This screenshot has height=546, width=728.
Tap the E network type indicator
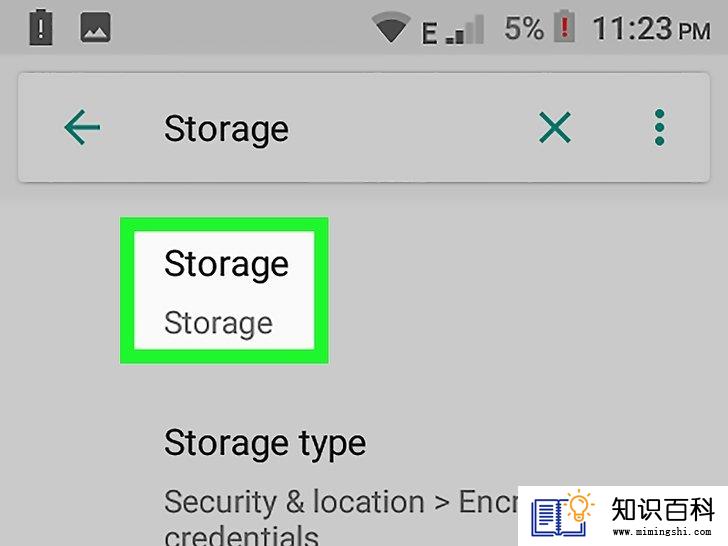pos(429,33)
